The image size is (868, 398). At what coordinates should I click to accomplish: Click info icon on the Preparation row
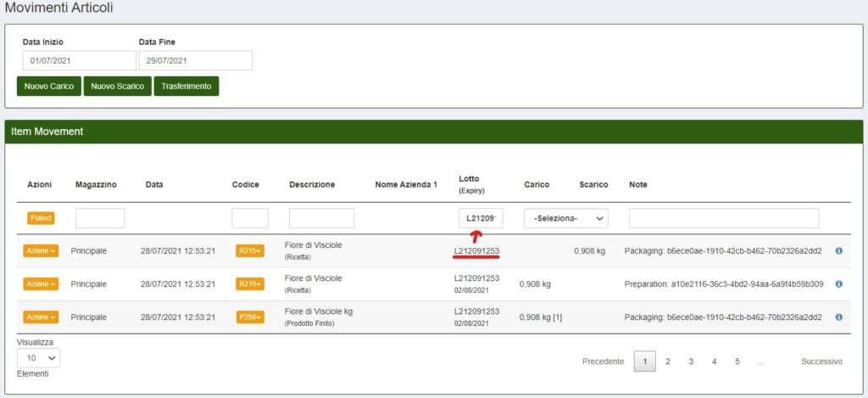click(838, 284)
